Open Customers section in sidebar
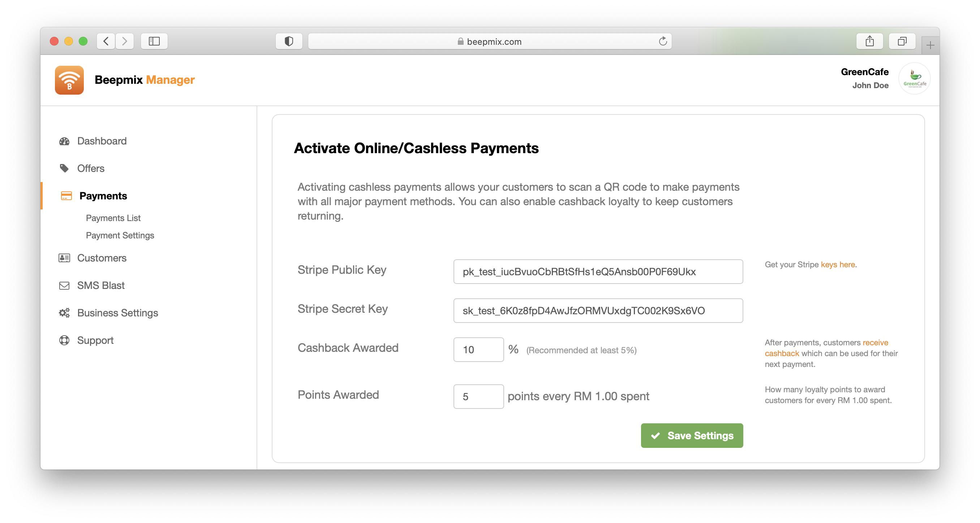This screenshot has width=980, height=523. coord(102,258)
